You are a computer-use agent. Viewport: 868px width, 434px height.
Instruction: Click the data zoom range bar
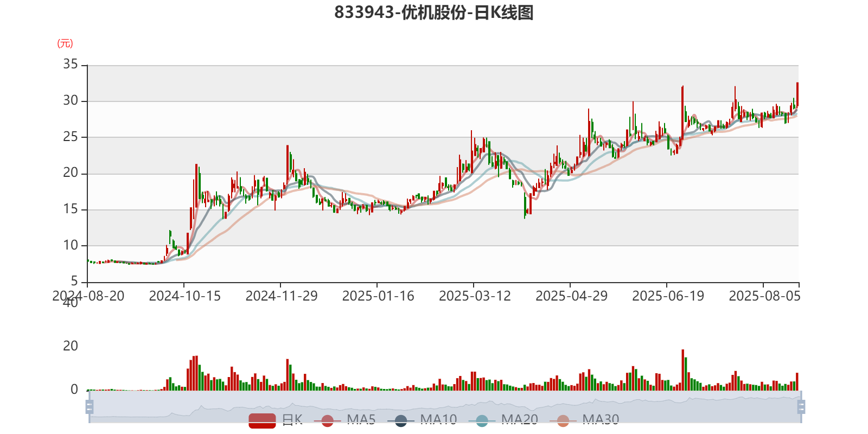pos(445,406)
